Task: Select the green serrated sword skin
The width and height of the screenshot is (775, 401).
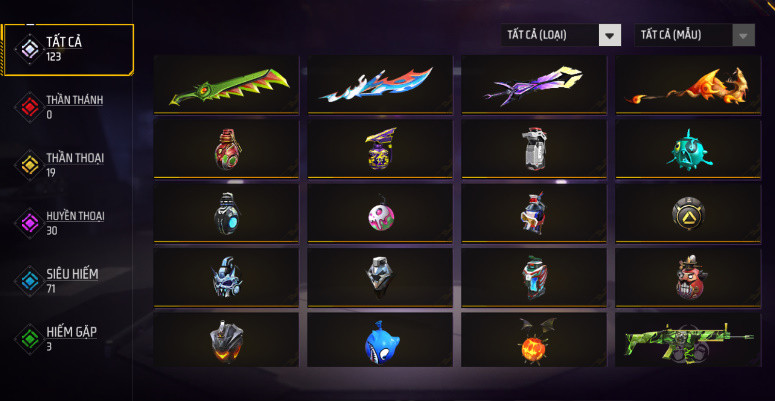Action: (x=226, y=85)
